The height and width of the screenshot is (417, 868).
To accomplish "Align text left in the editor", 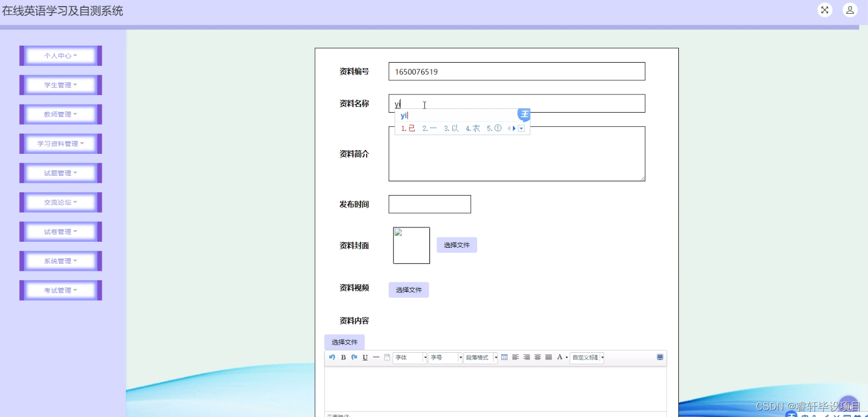I will (516, 357).
